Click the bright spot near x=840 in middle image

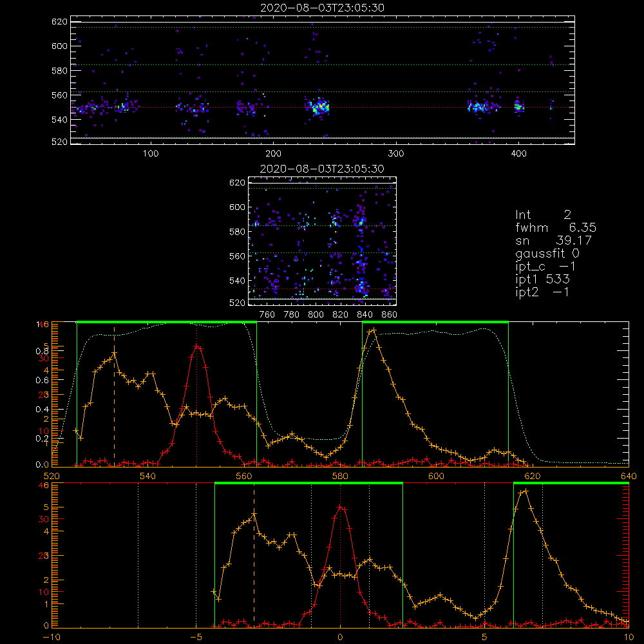pyautogui.click(x=361, y=287)
